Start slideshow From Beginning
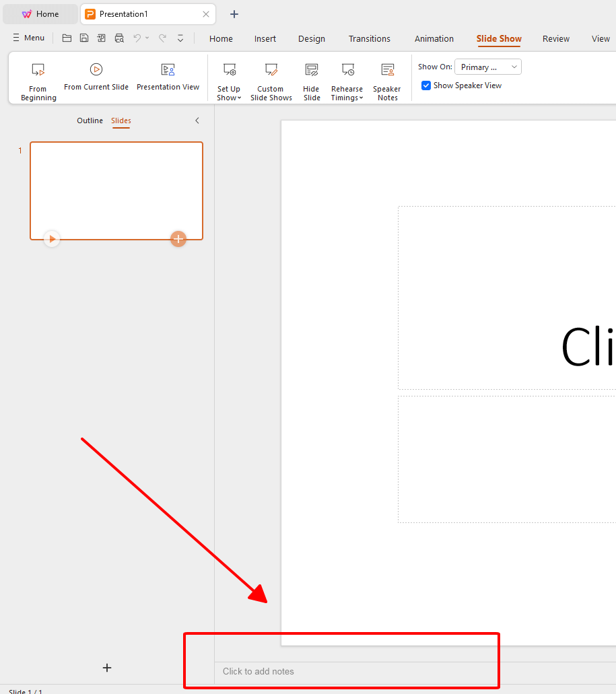Image resolution: width=616 pixels, height=694 pixels. (38, 82)
